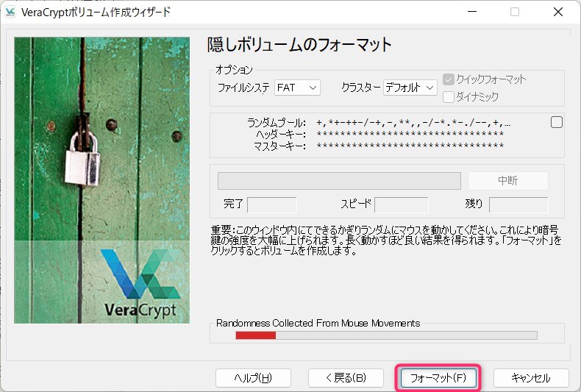The width and height of the screenshot is (581, 392).
Task: Close the VeraCrypt wizard window
Action: coord(558,12)
